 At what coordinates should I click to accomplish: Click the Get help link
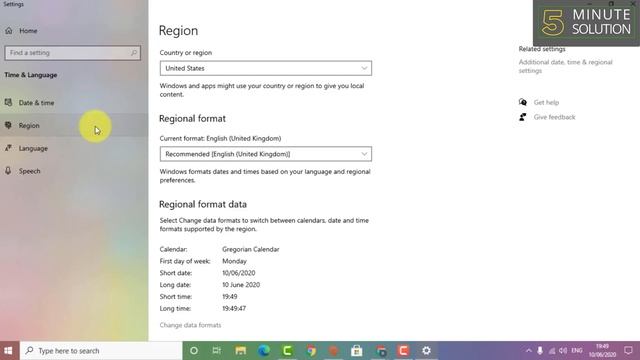[546, 102]
